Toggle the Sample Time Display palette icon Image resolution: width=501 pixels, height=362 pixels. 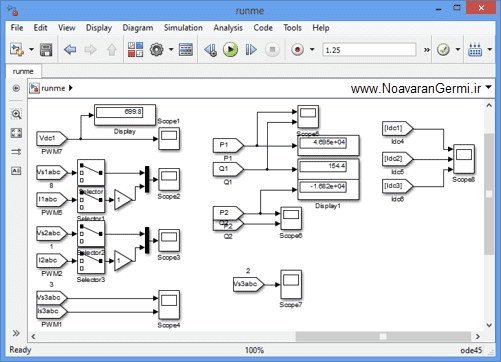point(16,152)
